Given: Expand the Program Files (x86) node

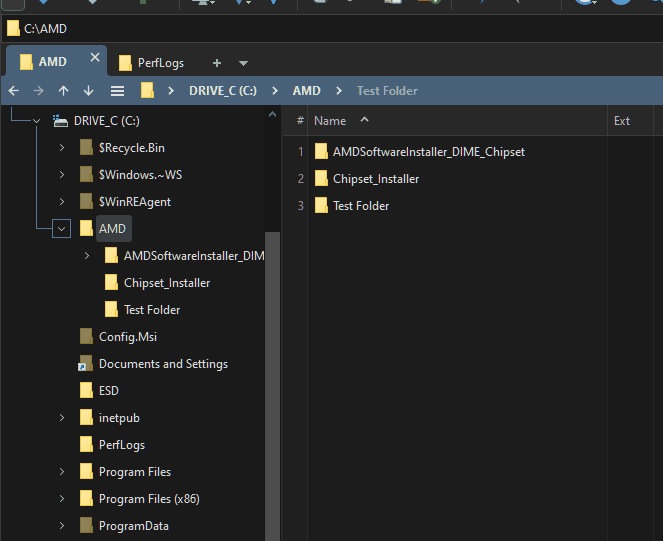Looking at the screenshot, I should tap(62, 499).
